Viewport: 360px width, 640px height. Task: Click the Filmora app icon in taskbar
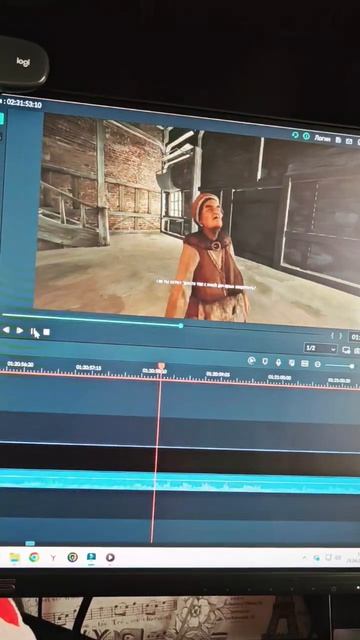[91, 557]
